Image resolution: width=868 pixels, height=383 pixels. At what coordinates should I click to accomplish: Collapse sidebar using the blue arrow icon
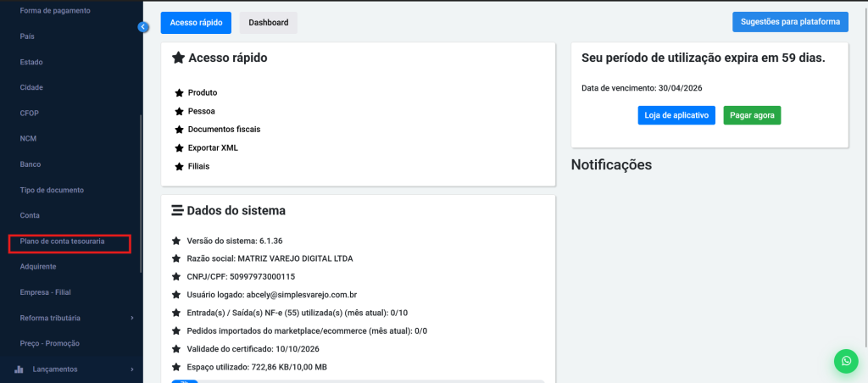[x=142, y=27]
